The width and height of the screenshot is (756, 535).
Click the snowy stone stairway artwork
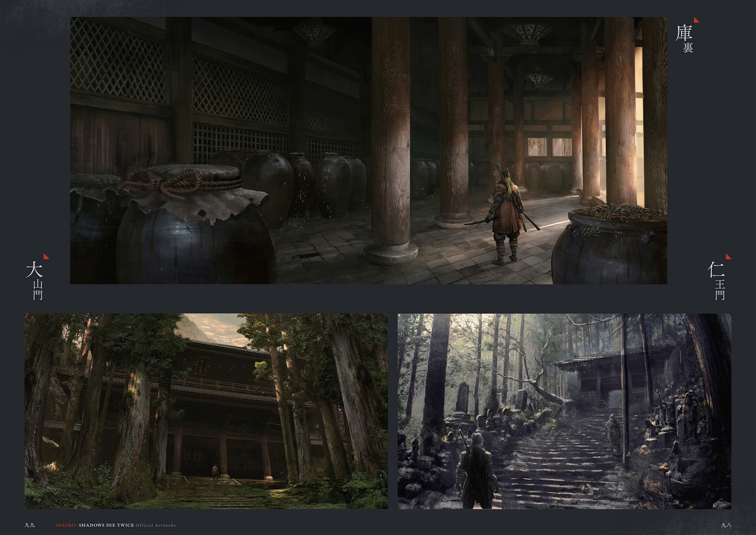pos(564,411)
